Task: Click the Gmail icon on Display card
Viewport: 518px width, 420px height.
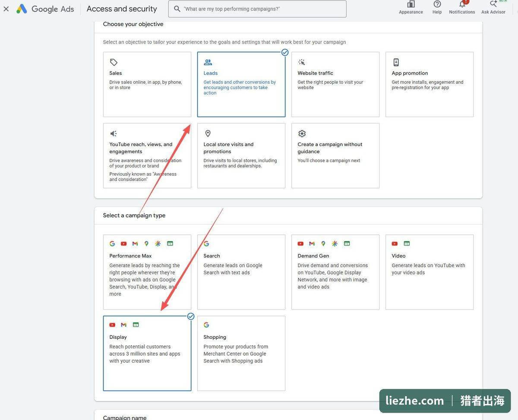Action: tap(124, 325)
